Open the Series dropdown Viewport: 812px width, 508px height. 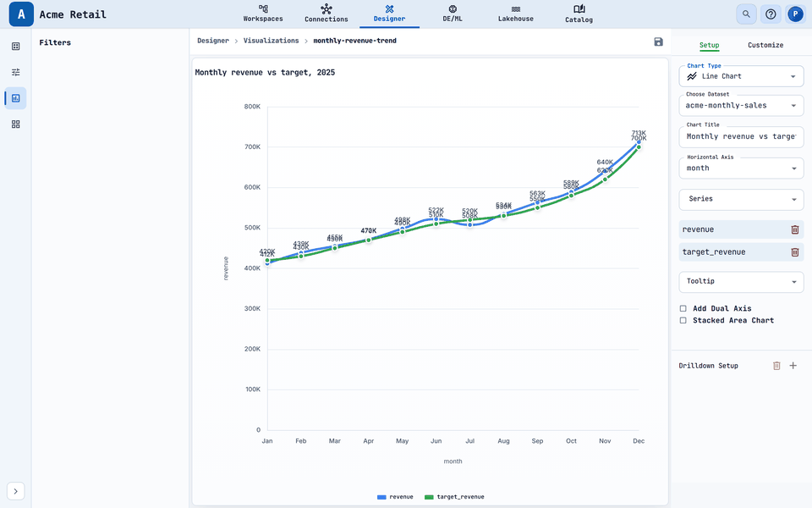coord(741,199)
